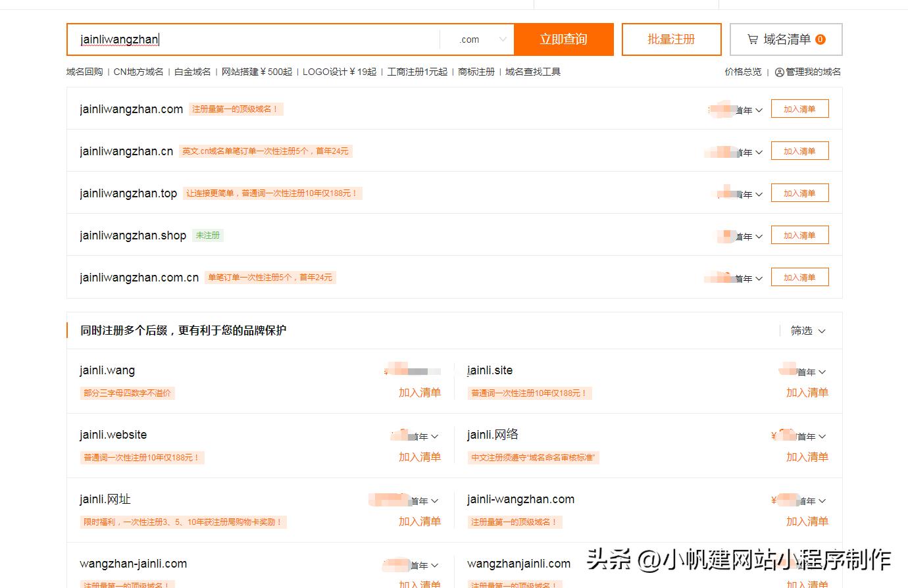This screenshot has height=588, width=908.
Task: Add jainliwangzhan.shop to the list
Action: [x=799, y=235]
